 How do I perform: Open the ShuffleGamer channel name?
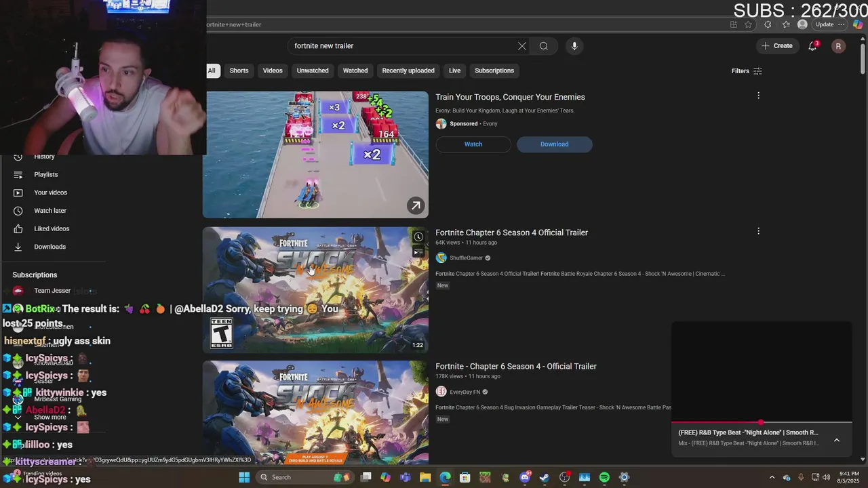tap(467, 258)
